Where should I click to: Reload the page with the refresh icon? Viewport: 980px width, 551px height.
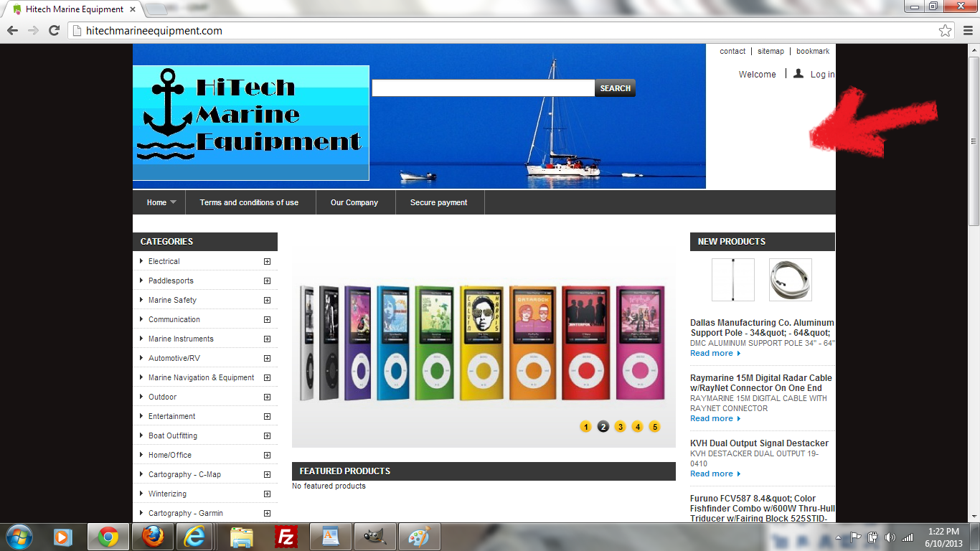pyautogui.click(x=54, y=31)
